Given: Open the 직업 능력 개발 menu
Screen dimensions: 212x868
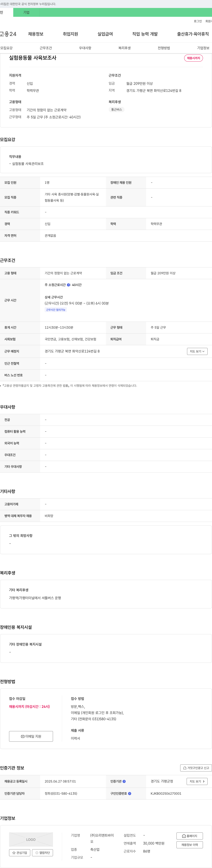Looking at the screenshot, I should 145,34.
